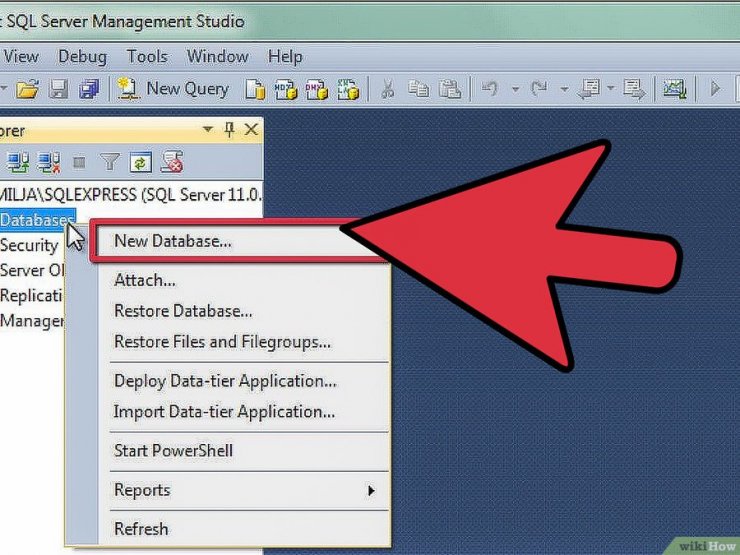Click the Redo arrow icon

(x=539, y=88)
